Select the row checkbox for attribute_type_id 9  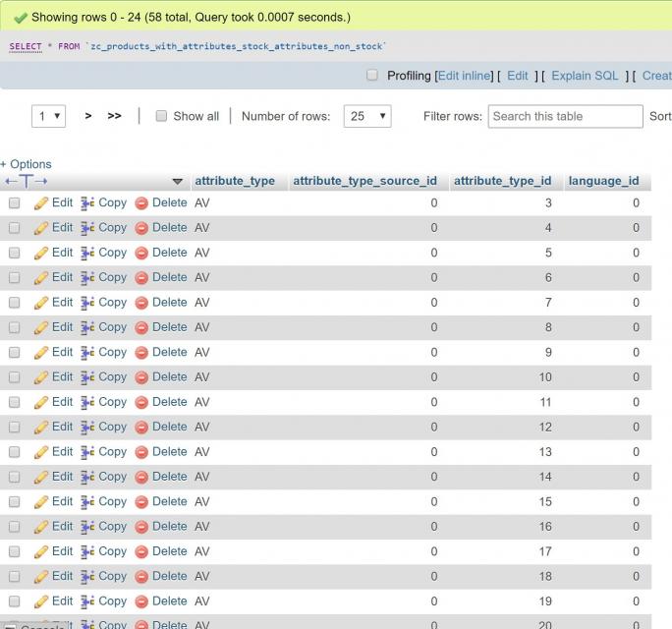14,352
